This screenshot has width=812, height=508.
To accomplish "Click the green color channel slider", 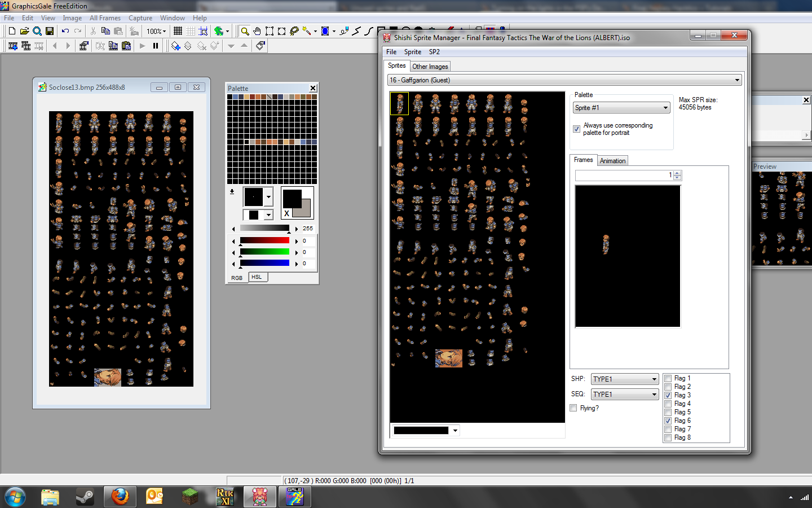I will click(x=264, y=252).
